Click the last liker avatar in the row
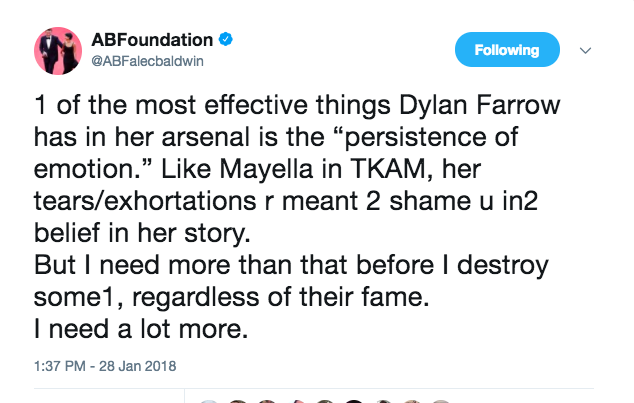This screenshot has width=634, height=403. (441, 402)
